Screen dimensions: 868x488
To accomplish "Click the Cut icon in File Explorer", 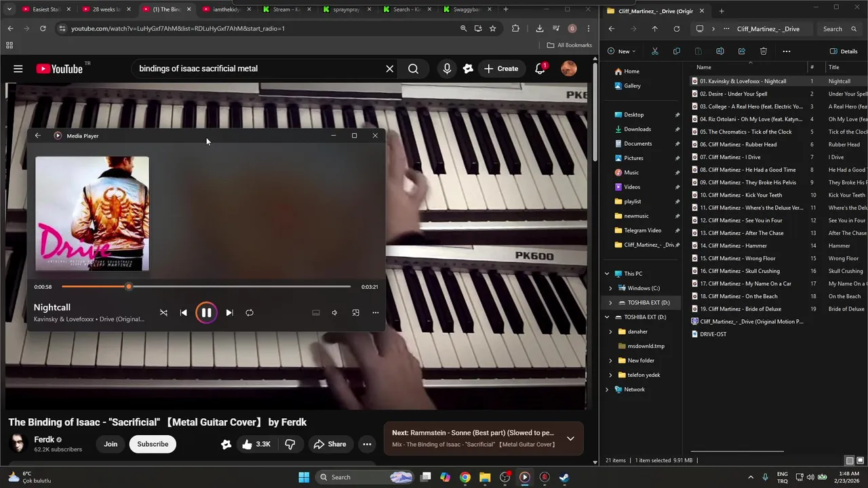I will (x=654, y=52).
